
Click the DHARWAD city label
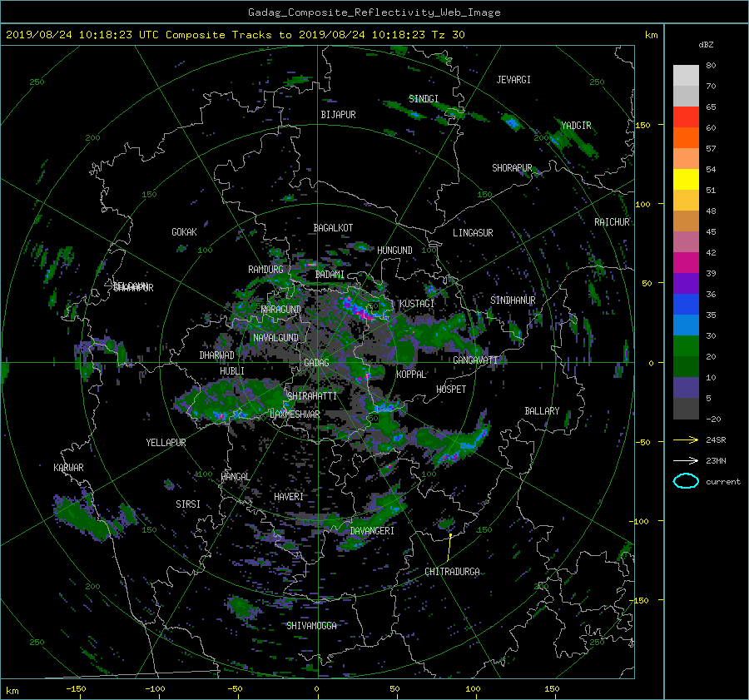217,355
